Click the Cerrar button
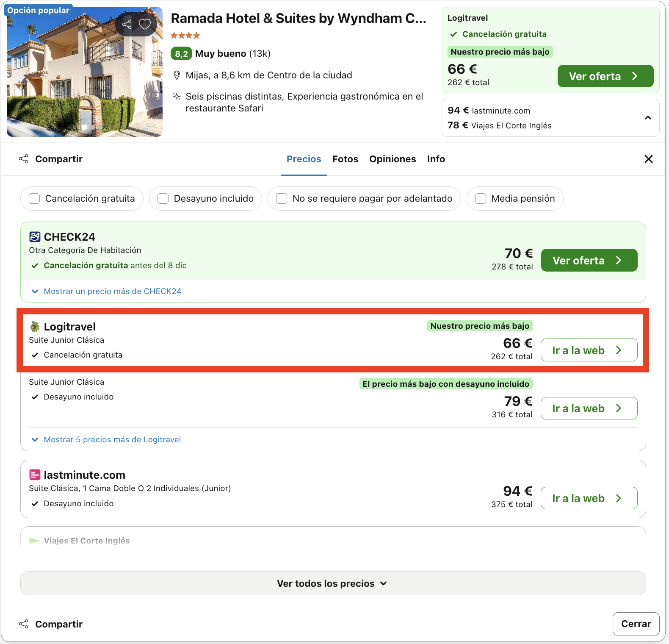Viewport: 669px width, 644px height. click(636, 624)
